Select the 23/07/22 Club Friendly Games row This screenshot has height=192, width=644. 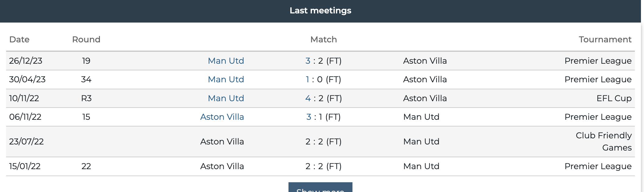[320, 141]
